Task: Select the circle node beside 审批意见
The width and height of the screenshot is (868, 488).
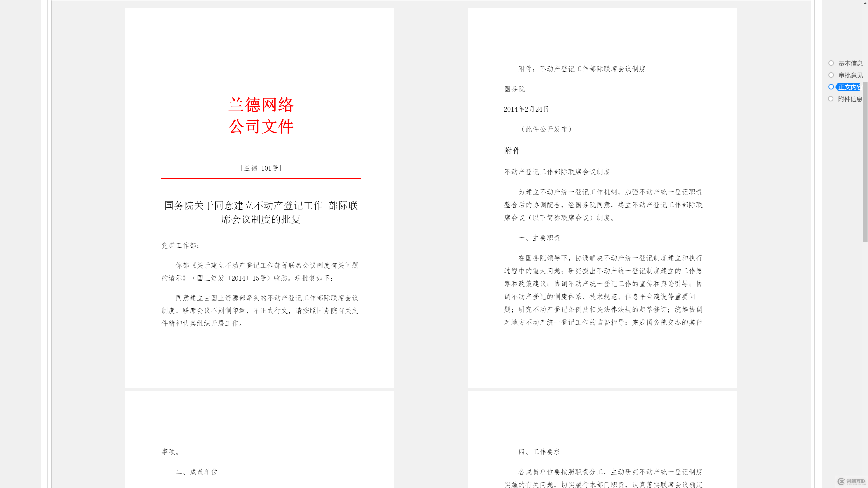Action: [832, 75]
